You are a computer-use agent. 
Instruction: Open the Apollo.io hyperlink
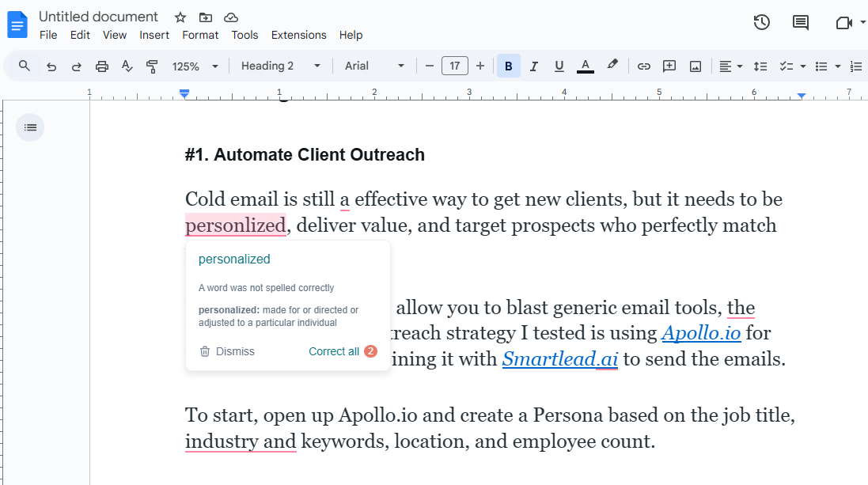pyautogui.click(x=701, y=333)
